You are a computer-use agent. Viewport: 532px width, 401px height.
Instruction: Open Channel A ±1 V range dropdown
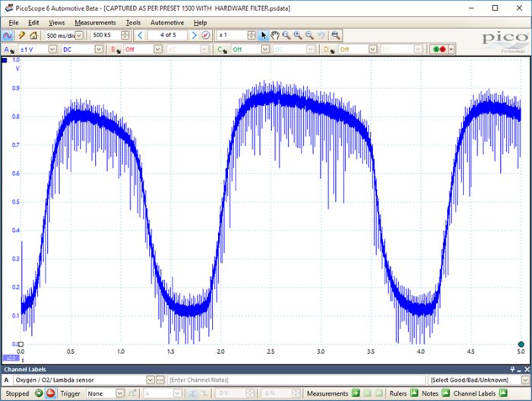tap(52, 49)
